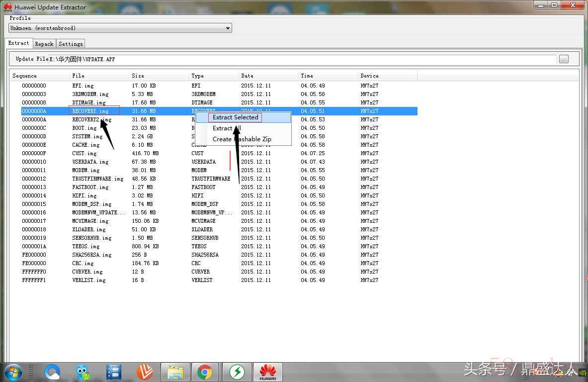Browse for update file with ellipsis button
588x382 pixels.
click(564, 59)
